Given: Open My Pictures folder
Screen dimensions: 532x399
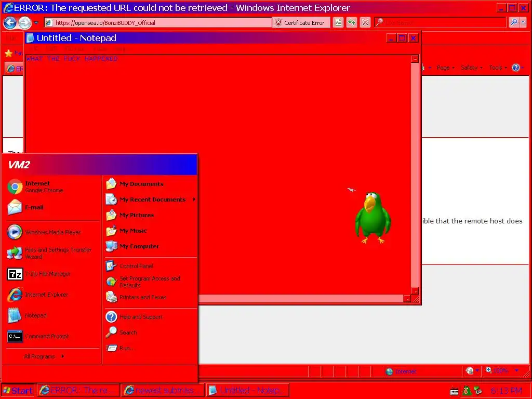Looking at the screenshot, I should (x=150, y=215).
